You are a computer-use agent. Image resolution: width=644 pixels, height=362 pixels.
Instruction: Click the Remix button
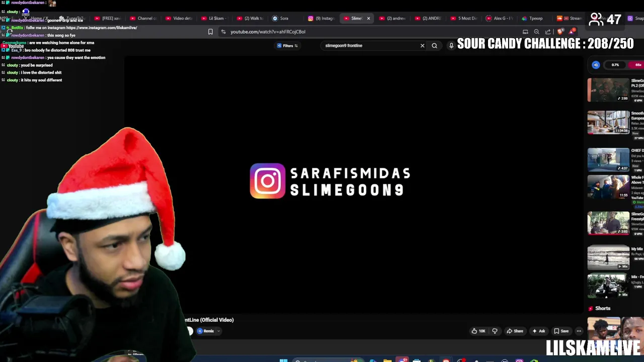[x=206, y=331]
